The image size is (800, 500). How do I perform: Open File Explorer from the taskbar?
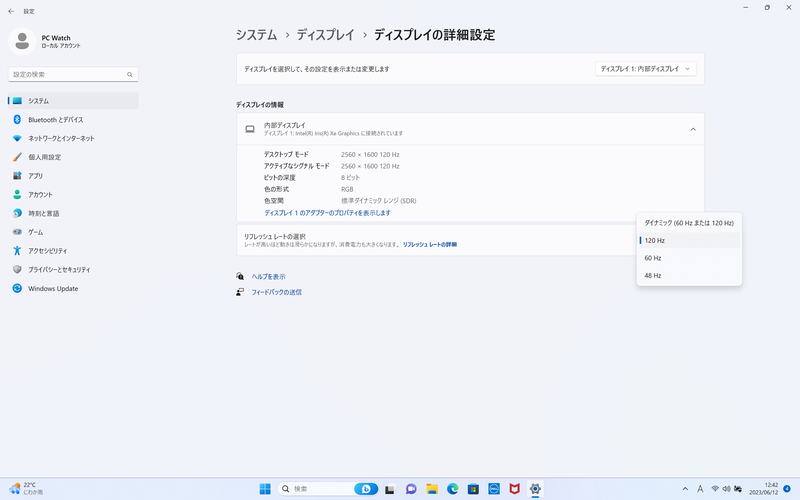click(x=432, y=489)
